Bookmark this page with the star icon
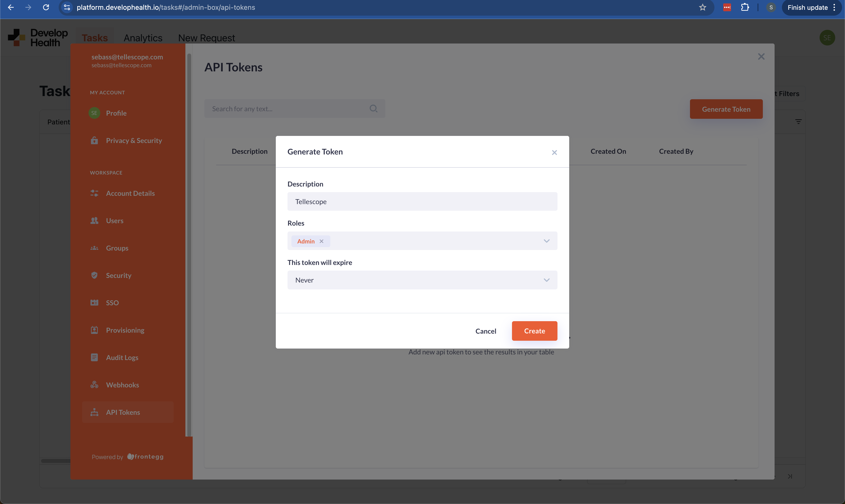The width and height of the screenshot is (845, 504). [x=703, y=7]
